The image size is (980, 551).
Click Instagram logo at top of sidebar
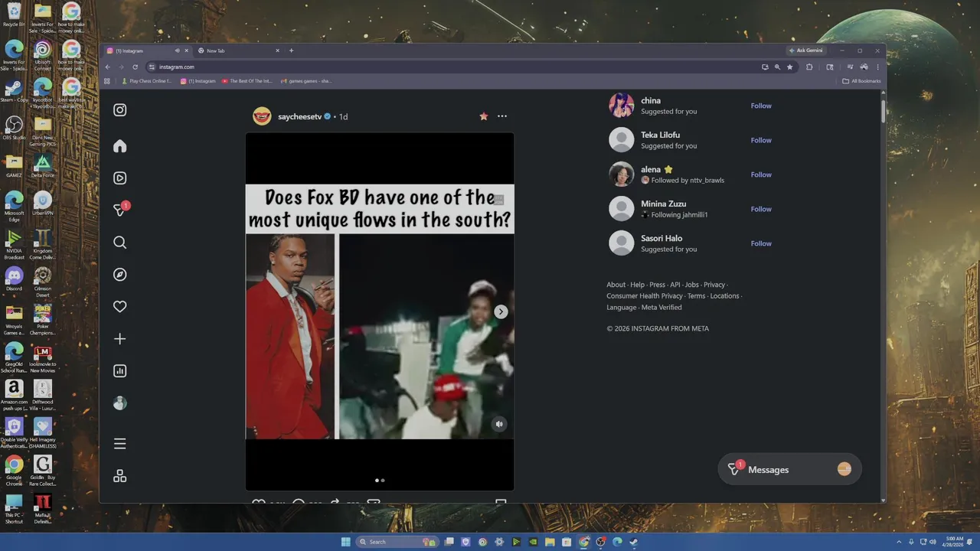119,110
